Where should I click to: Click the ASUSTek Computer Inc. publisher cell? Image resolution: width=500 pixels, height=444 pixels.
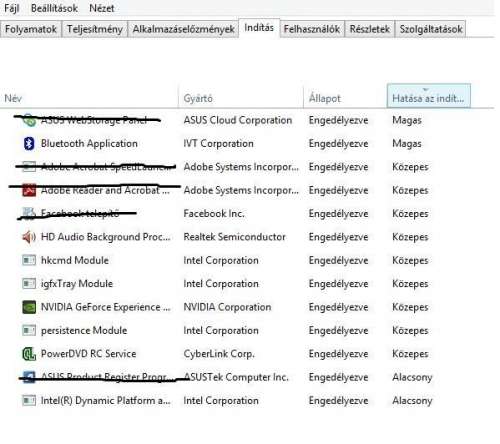[236, 377]
